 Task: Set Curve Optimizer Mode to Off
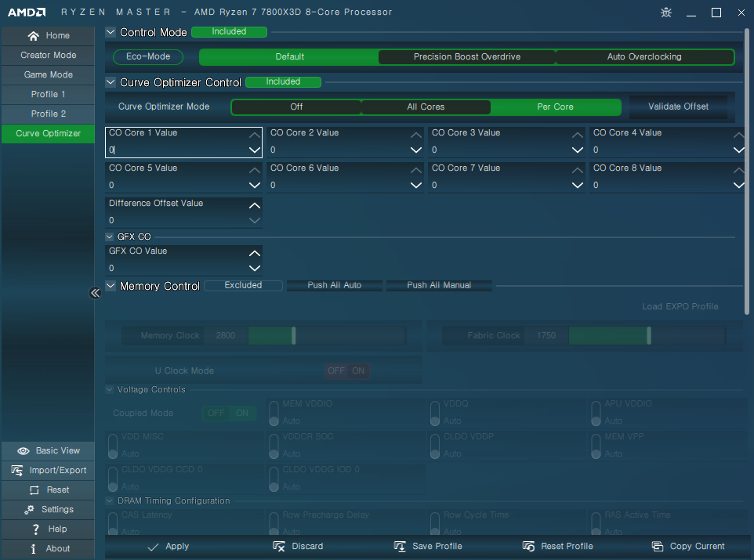coord(296,107)
